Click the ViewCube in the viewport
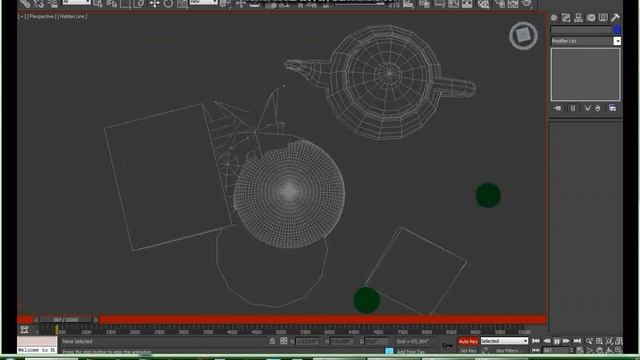 (523, 36)
